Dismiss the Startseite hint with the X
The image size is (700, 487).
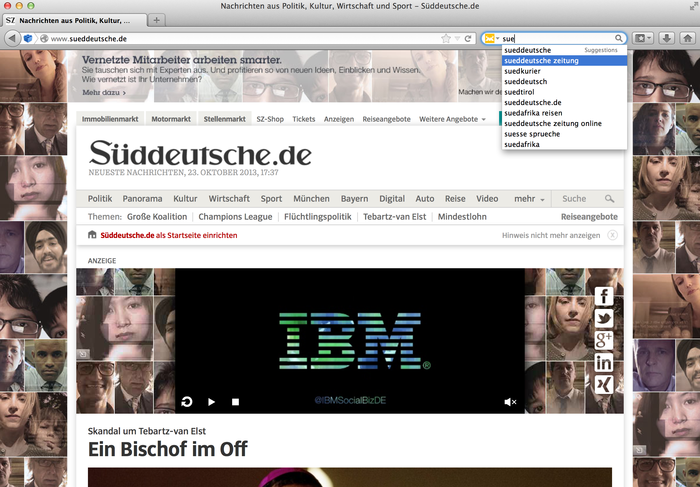(612, 235)
